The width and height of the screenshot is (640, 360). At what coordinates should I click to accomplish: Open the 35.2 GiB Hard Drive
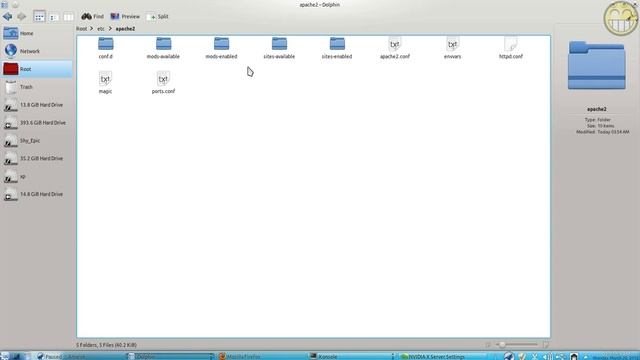(37, 158)
